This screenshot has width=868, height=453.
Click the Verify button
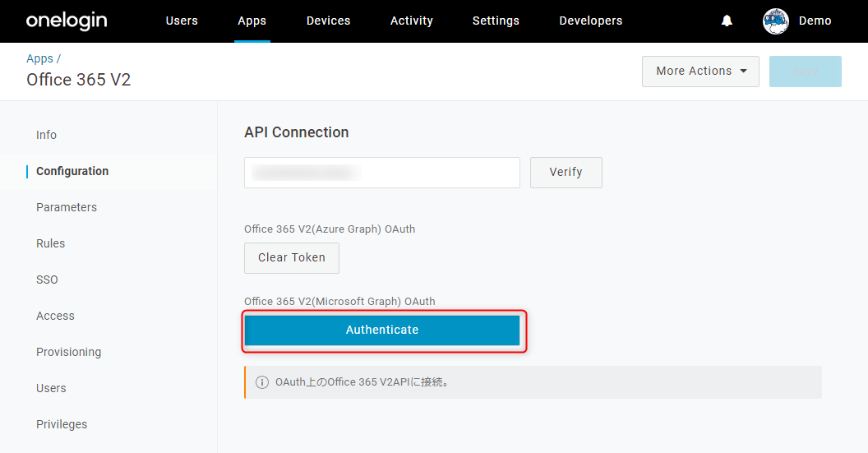pos(566,172)
